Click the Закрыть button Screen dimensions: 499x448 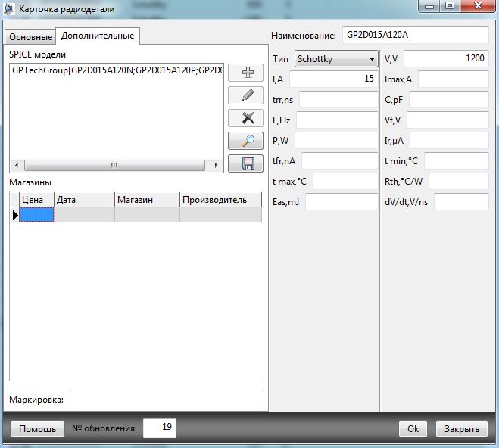click(461, 429)
